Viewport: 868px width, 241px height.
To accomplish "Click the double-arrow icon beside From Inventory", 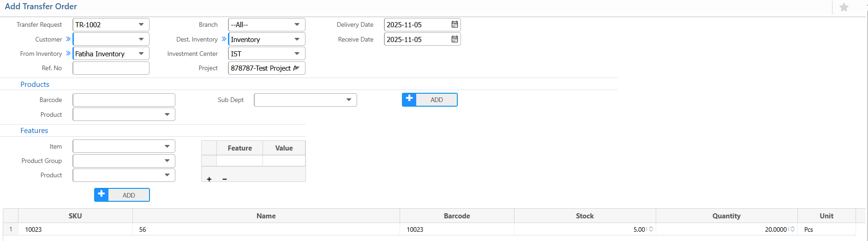I will [x=68, y=54].
